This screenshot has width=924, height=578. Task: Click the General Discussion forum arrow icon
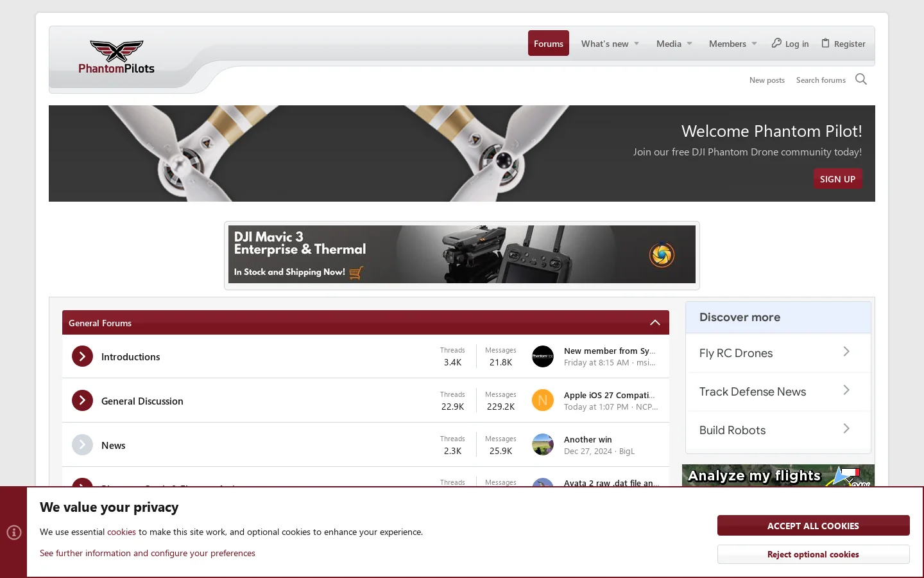pos(82,401)
